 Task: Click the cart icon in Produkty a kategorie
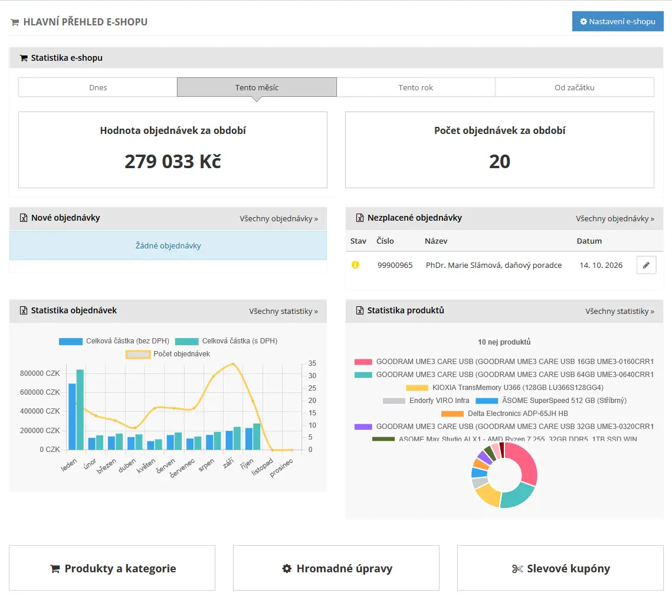(55, 569)
